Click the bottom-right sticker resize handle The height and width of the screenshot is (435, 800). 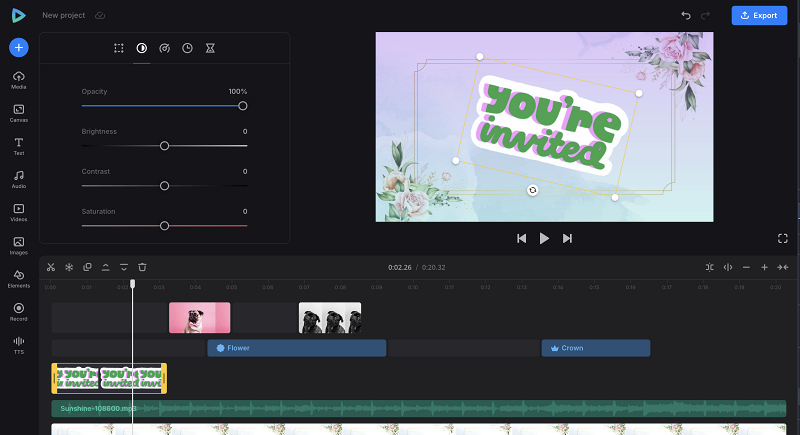615,197
